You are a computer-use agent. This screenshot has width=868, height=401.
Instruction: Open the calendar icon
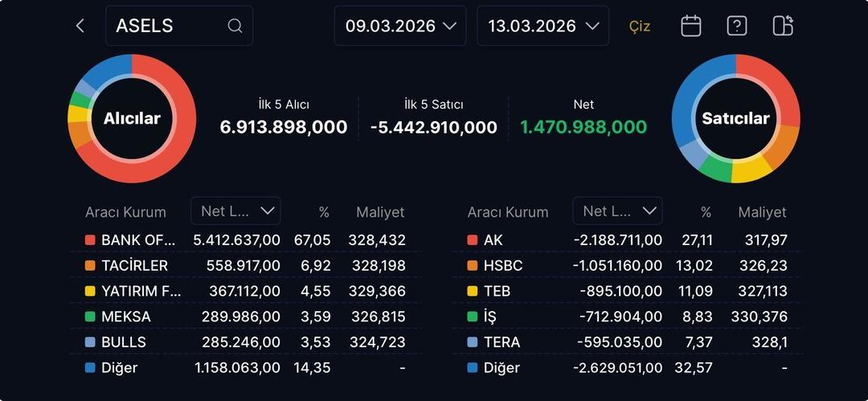[690, 26]
